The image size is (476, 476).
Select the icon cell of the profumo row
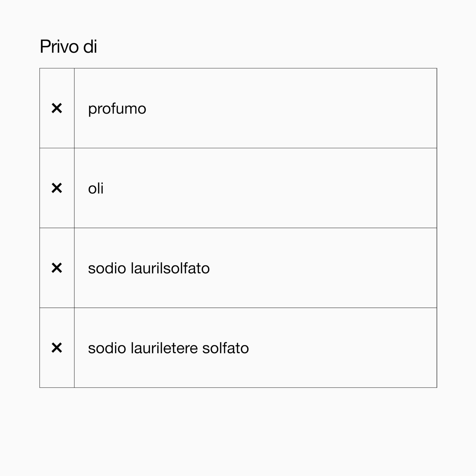[x=57, y=108]
